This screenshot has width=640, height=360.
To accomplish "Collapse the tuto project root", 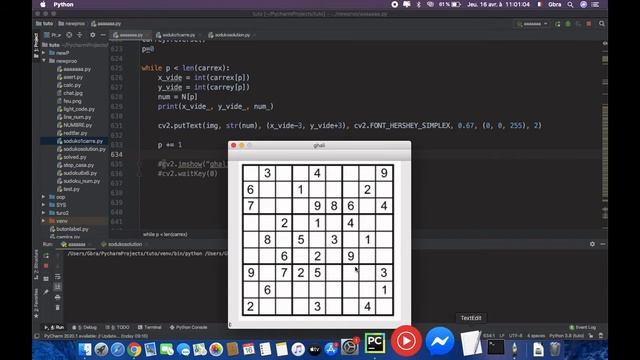I will pos(44,45).
